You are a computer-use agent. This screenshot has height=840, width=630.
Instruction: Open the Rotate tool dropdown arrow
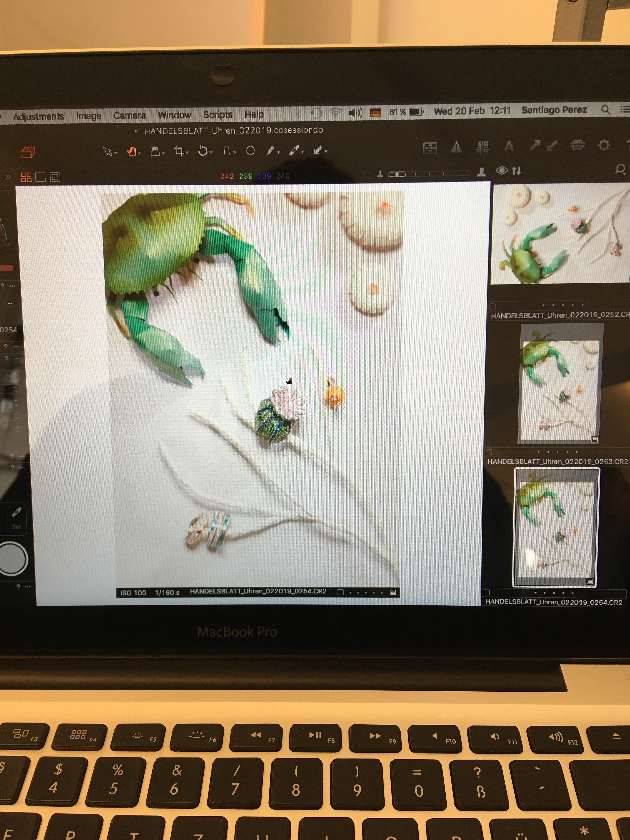click(x=211, y=153)
